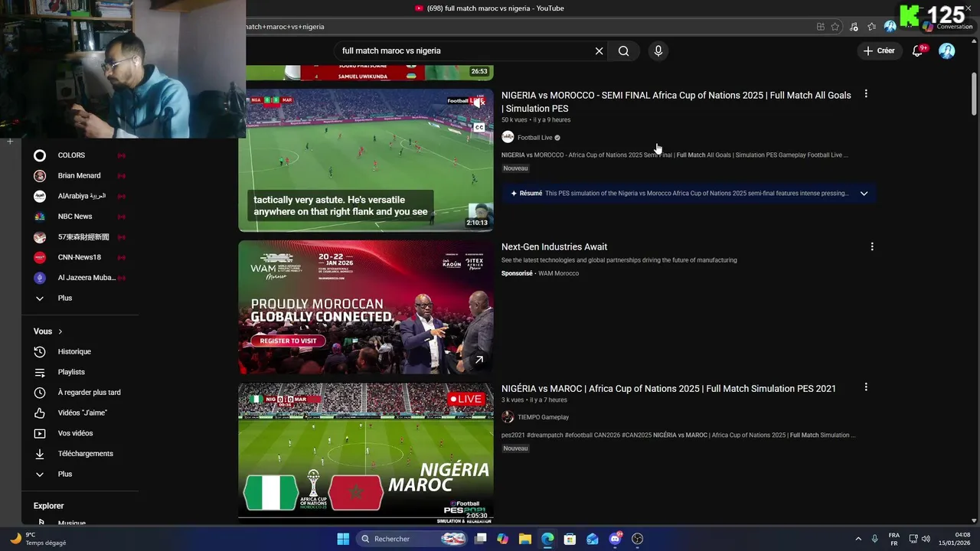Click the split screen apps icon in address bar
Viewport: 980px width, 551px height.
pos(821,26)
